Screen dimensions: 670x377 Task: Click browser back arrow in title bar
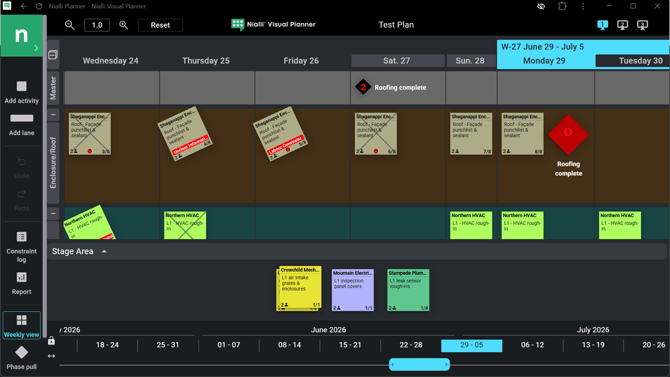click(24, 6)
